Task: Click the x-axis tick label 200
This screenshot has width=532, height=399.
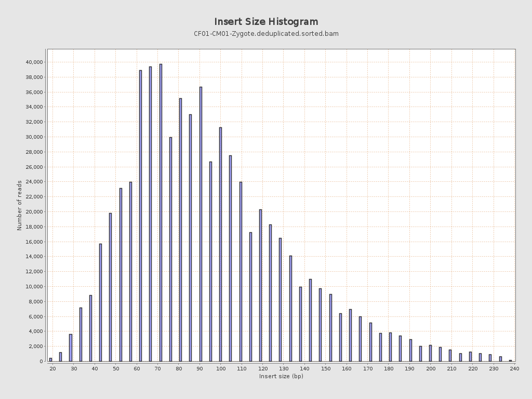Action: point(431,369)
